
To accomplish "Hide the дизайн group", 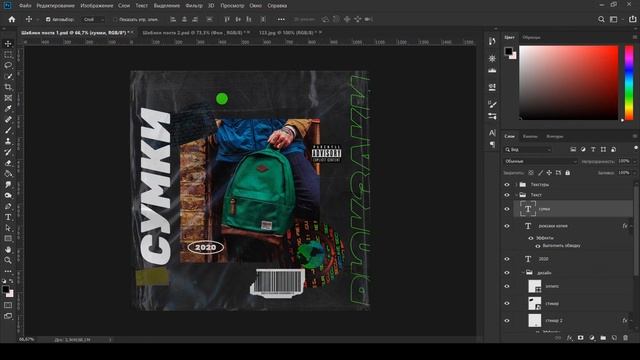I will (x=507, y=273).
